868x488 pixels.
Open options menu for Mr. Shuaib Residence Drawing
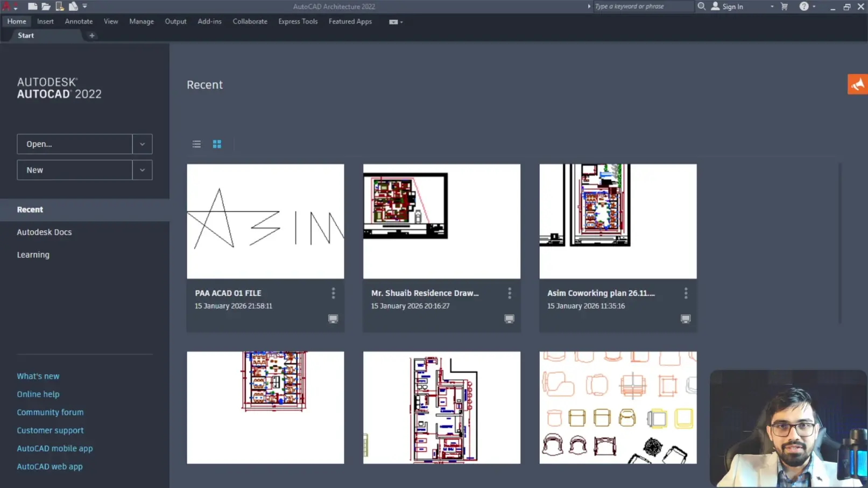[x=510, y=293]
